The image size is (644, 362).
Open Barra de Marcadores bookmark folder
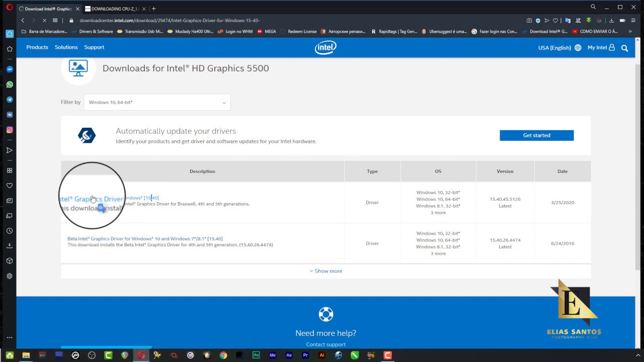pos(44,31)
